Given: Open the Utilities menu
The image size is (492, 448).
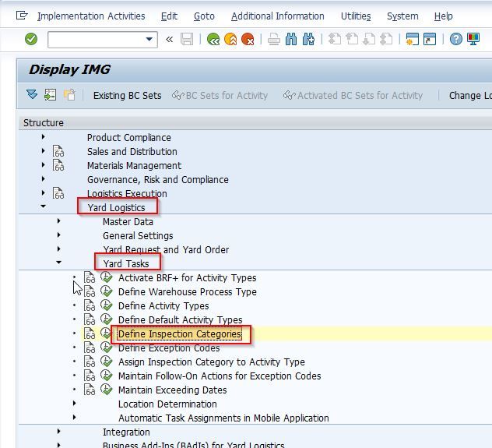Looking at the screenshot, I should [x=356, y=16].
